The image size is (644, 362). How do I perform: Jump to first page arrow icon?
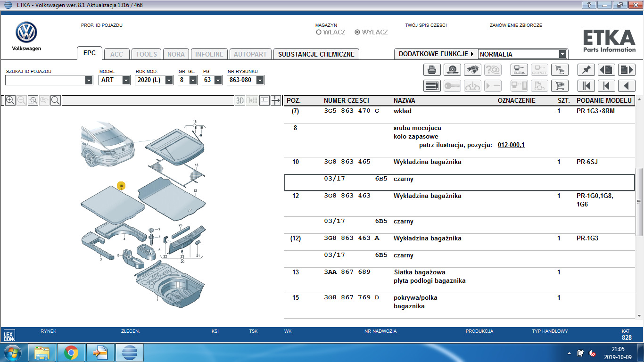(586, 86)
